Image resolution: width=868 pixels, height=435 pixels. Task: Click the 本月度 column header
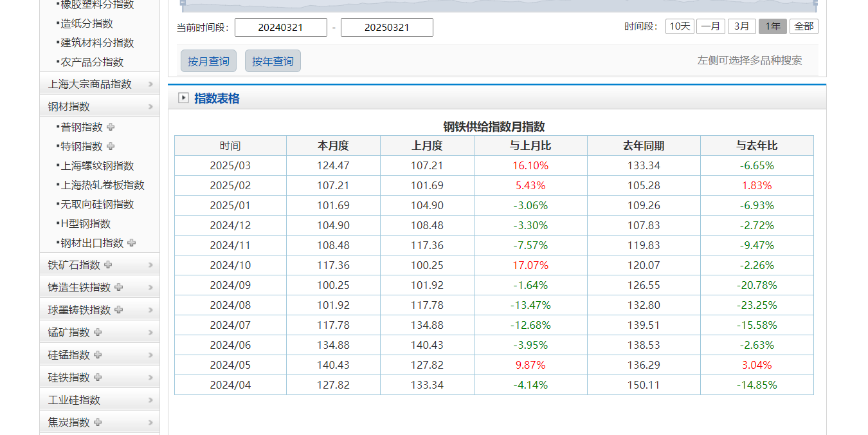pos(333,146)
